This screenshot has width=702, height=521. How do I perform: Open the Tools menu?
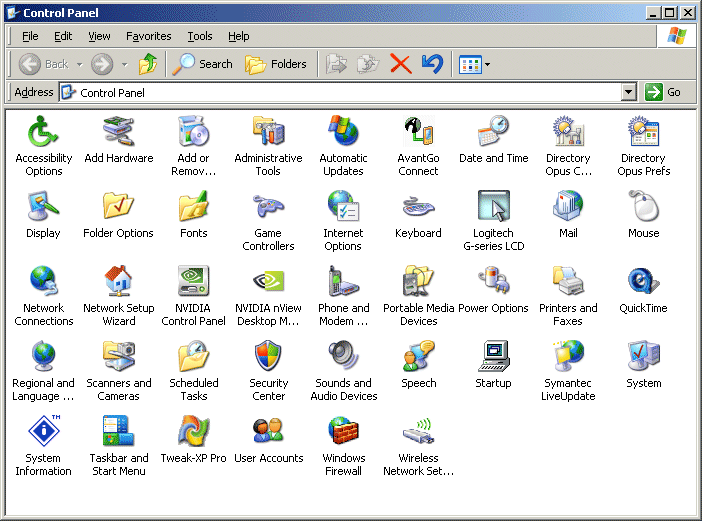pyautogui.click(x=200, y=36)
